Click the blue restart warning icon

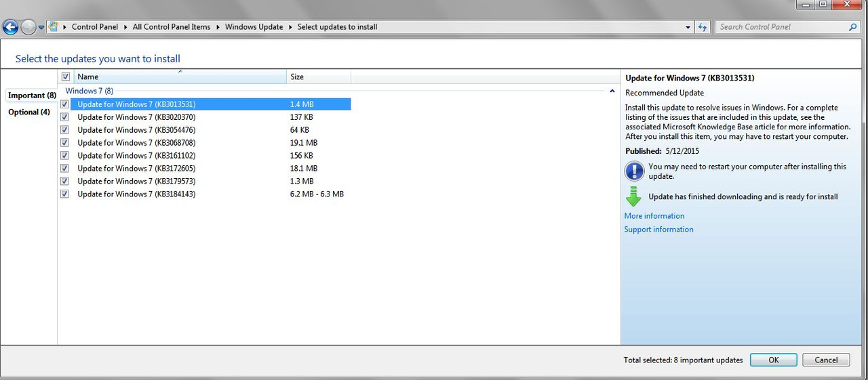(x=633, y=170)
